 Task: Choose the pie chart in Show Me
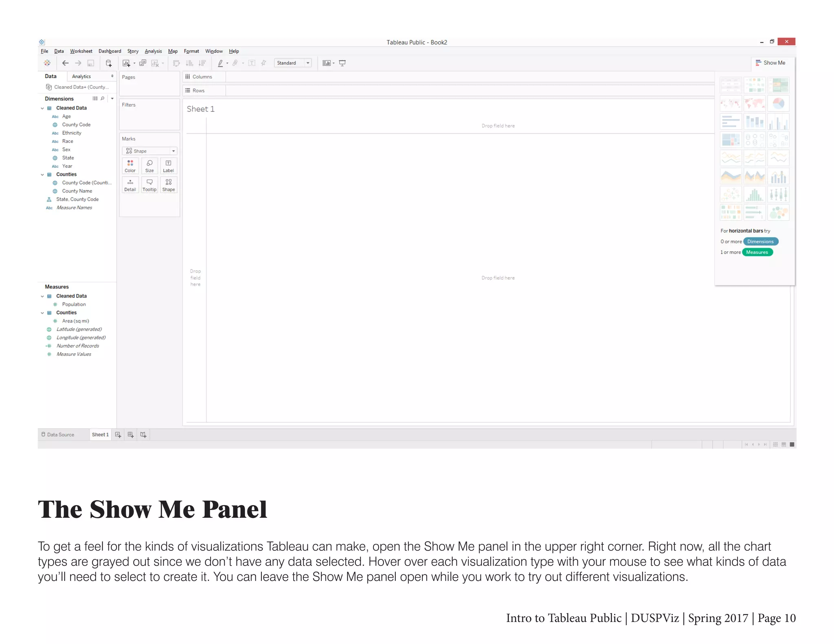coord(779,103)
